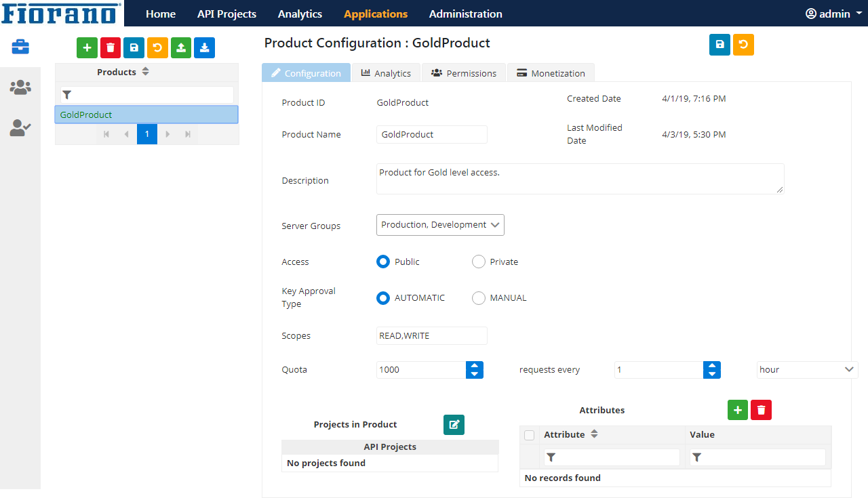Go to previous page of Products list
The height and width of the screenshot is (498, 868).
126,134
